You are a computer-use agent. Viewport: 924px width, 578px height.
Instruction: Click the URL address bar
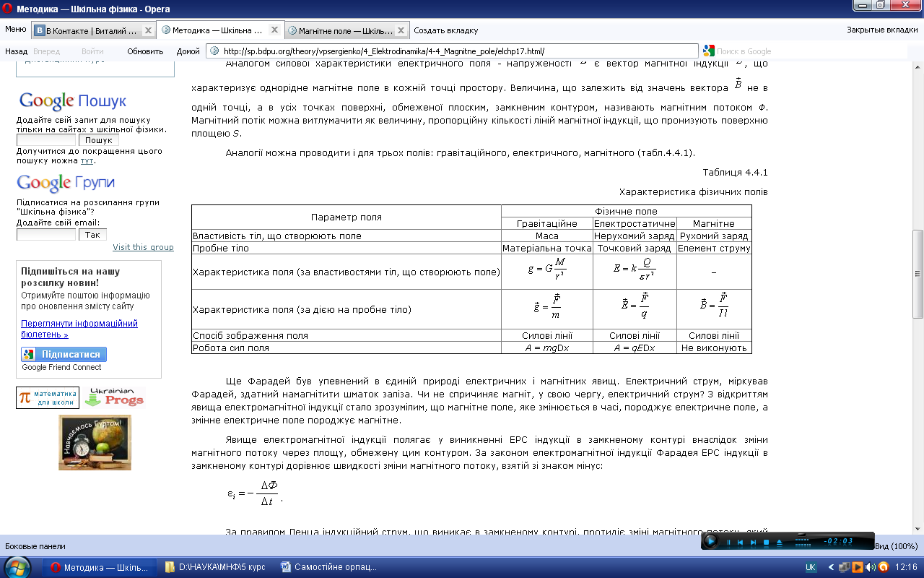pos(451,51)
